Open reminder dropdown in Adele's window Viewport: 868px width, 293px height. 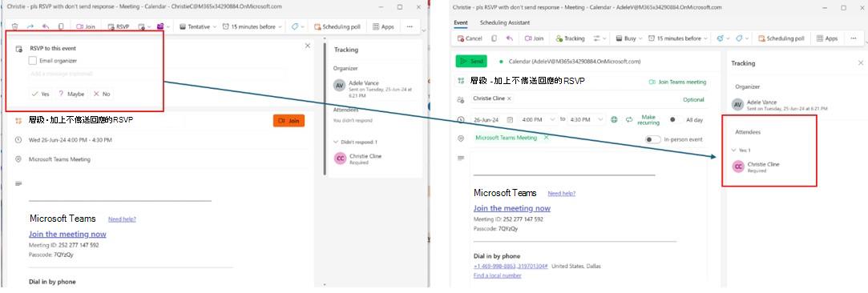tap(678, 38)
